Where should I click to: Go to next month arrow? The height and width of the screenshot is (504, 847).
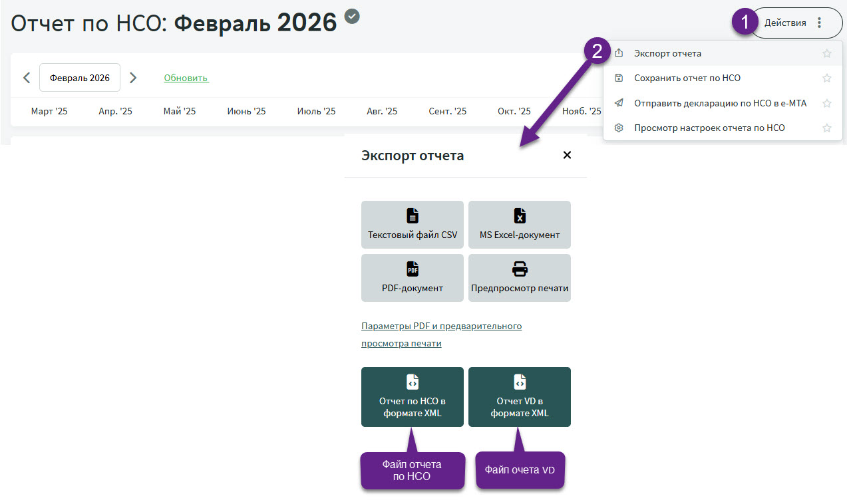coord(133,78)
